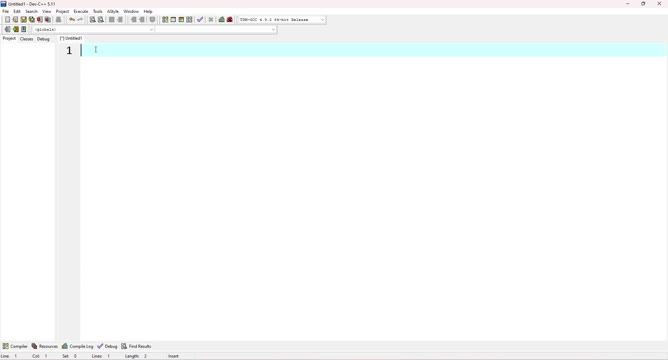Click the Find magnifier icon

[92, 20]
